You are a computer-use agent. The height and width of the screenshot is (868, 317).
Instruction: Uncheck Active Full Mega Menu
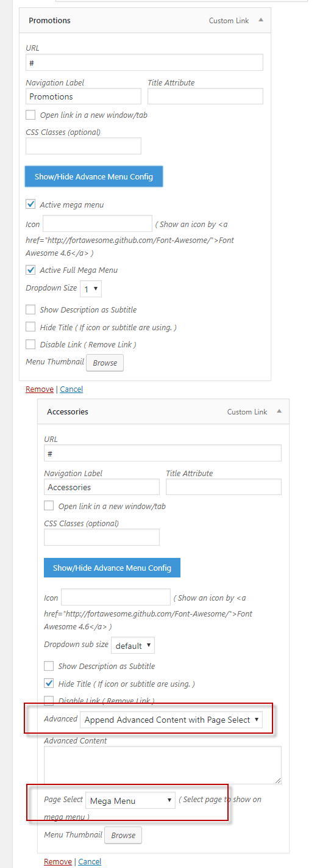[30, 270]
